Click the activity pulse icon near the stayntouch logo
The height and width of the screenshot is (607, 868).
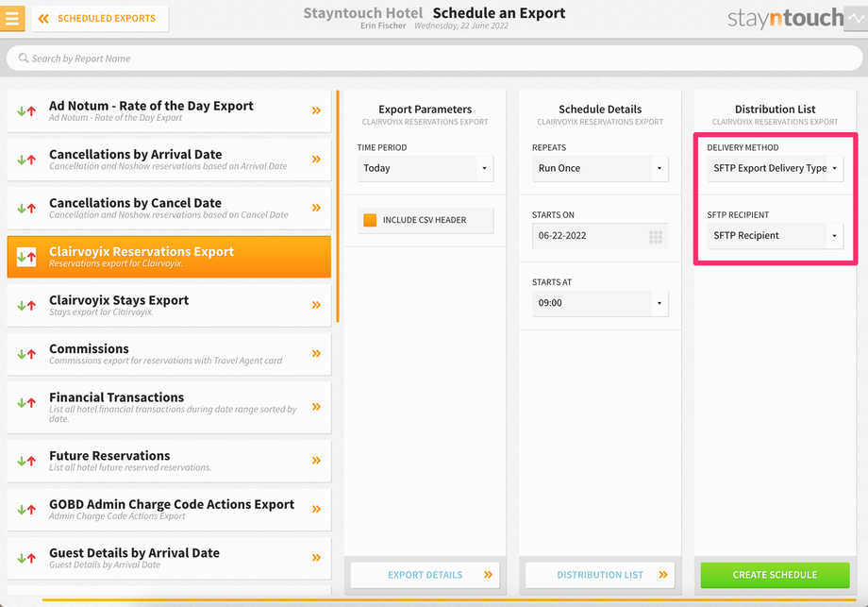(x=856, y=18)
